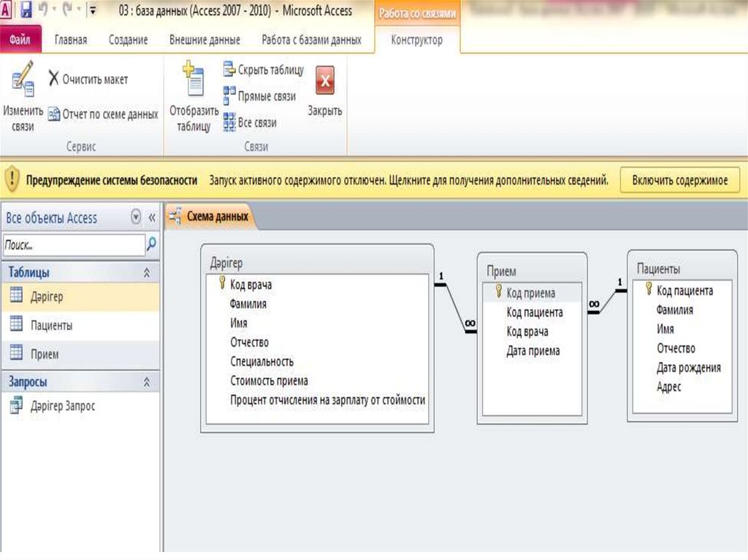
Task: Select Скрыть таблицу in ribbon
Action: coord(263,70)
